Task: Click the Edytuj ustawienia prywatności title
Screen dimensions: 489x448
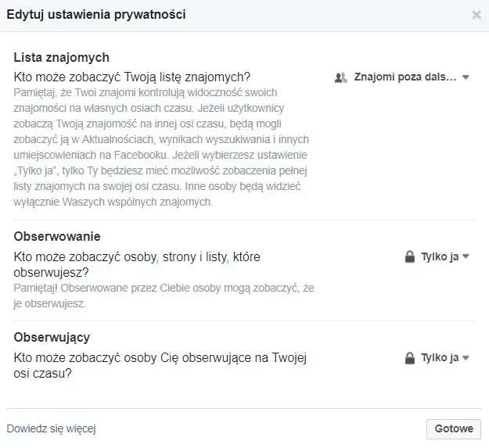Action: tap(96, 15)
